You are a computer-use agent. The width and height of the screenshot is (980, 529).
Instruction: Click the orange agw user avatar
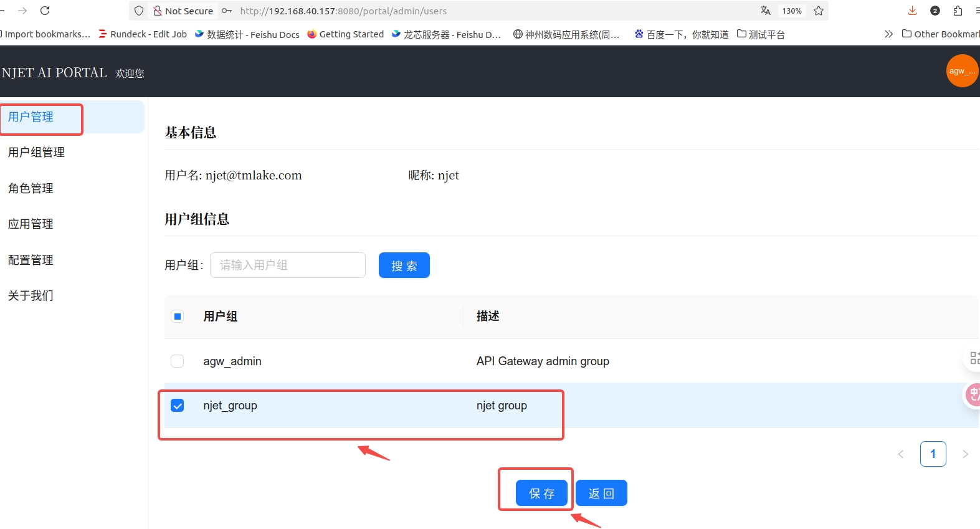coord(961,71)
